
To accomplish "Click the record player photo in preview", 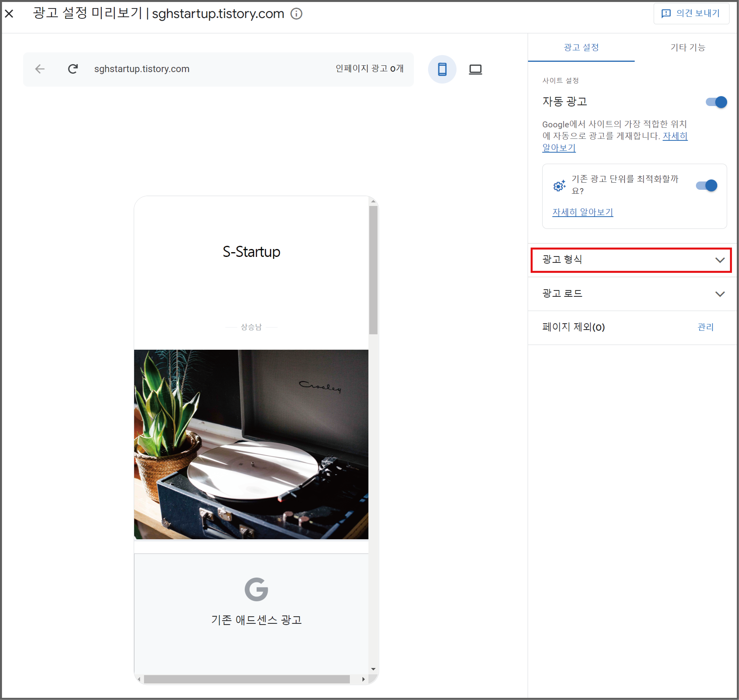I will 251,444.
